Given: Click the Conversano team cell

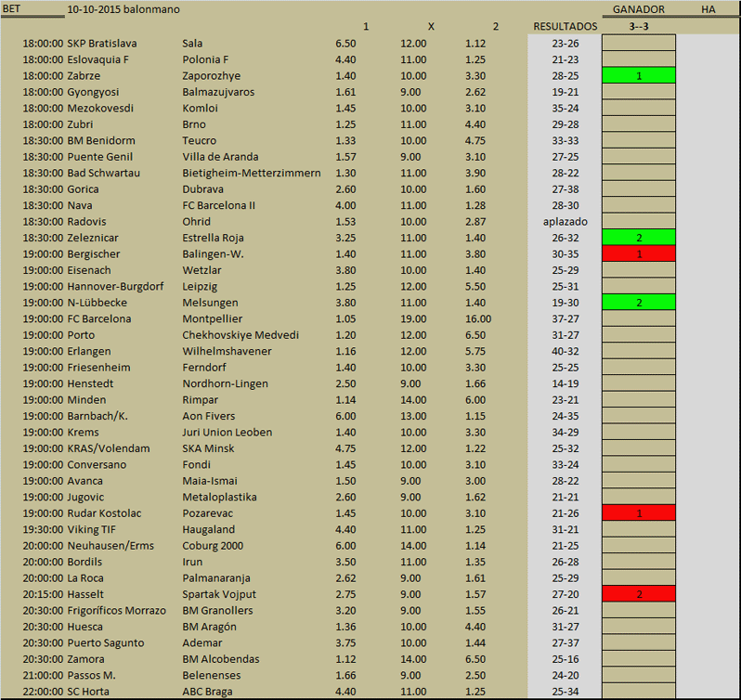Looking at the screenshot, I should click(97, 465).
